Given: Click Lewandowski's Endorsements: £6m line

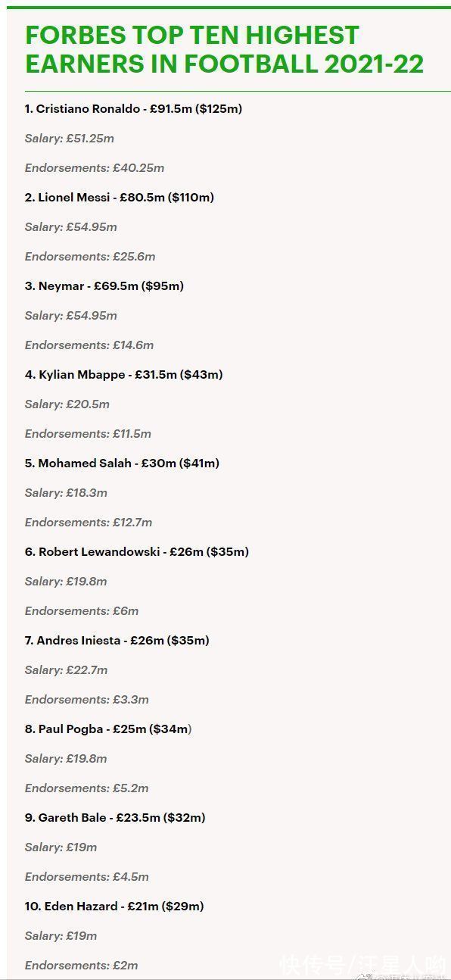Looking at the screenshot, I should coord(82,611).
